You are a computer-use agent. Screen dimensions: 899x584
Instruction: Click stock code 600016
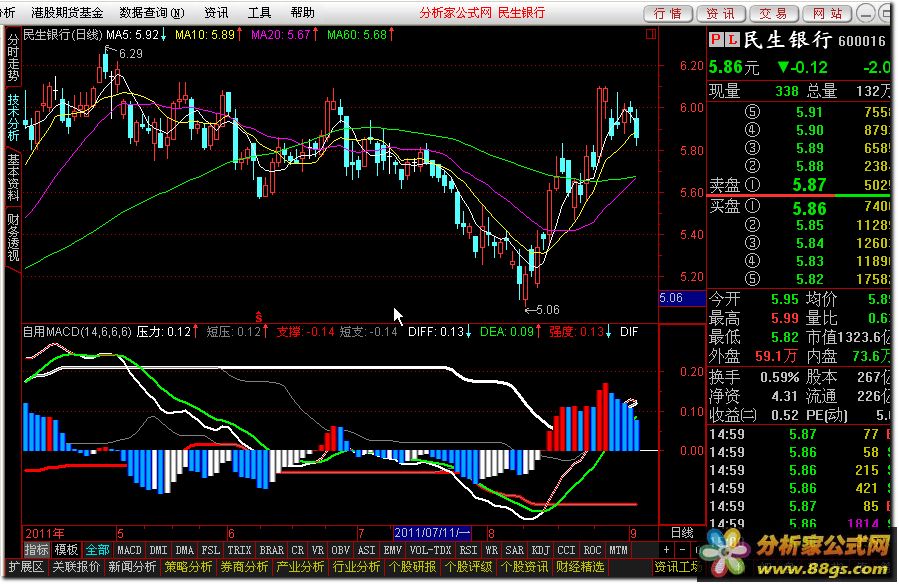(862, 41)
